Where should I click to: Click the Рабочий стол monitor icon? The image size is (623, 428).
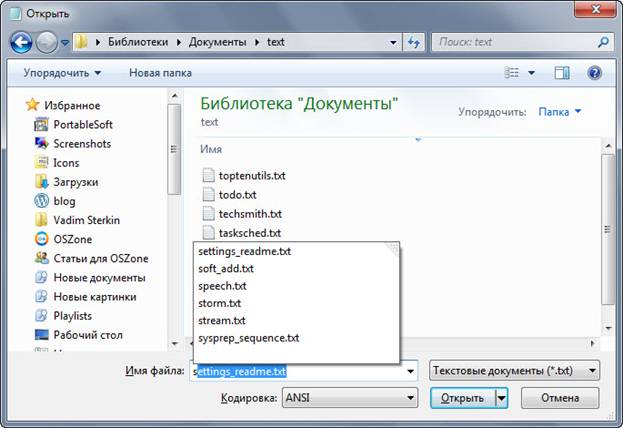point(41,335)
